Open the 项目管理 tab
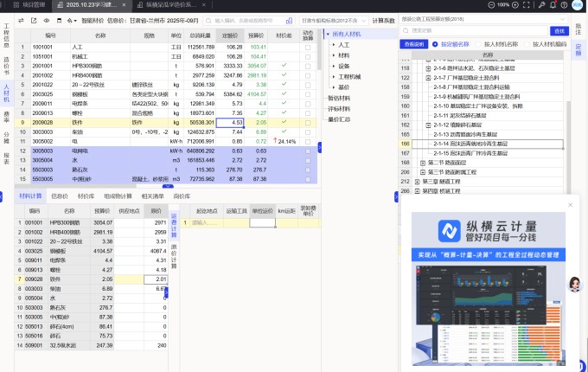The image size is (588, 372). [x=30, y=5]
